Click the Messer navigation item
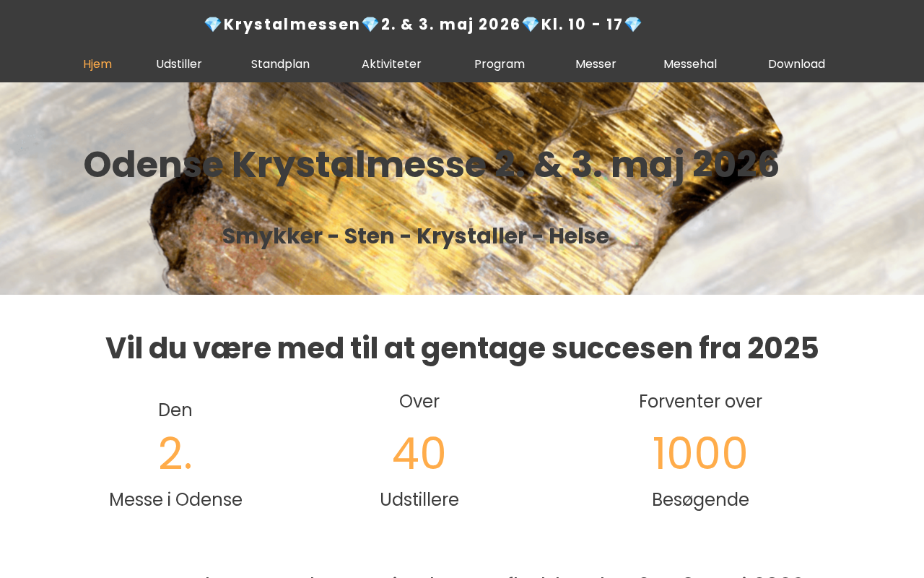 coord(596,64)
